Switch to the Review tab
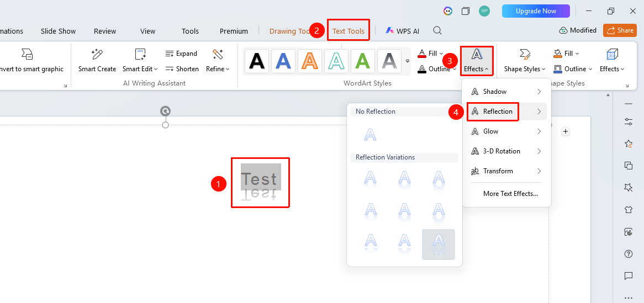The width and height of the screenshot is (644, 303). 105,31
